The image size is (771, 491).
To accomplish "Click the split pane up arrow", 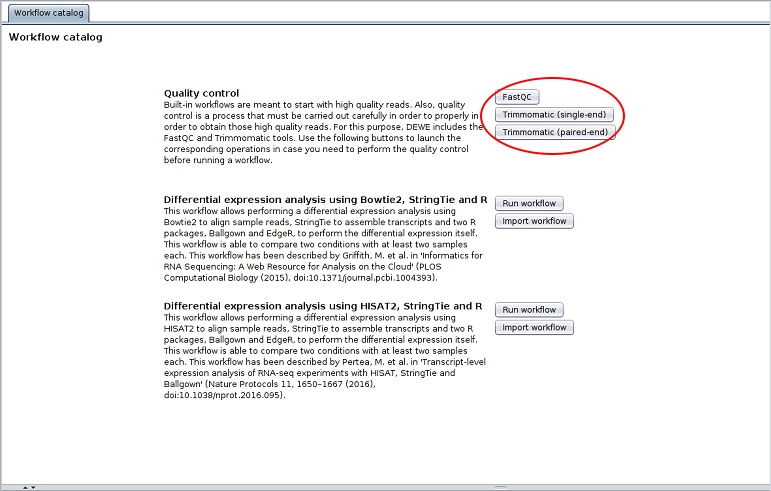I will click(25, 487).
